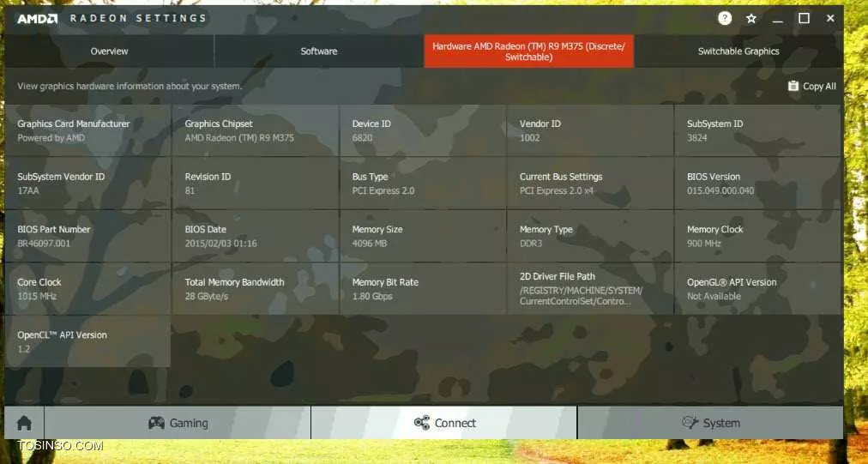Viewport: 868px width, 464px height.
Task: Go to home using house icon
Action: coord(24,423)
